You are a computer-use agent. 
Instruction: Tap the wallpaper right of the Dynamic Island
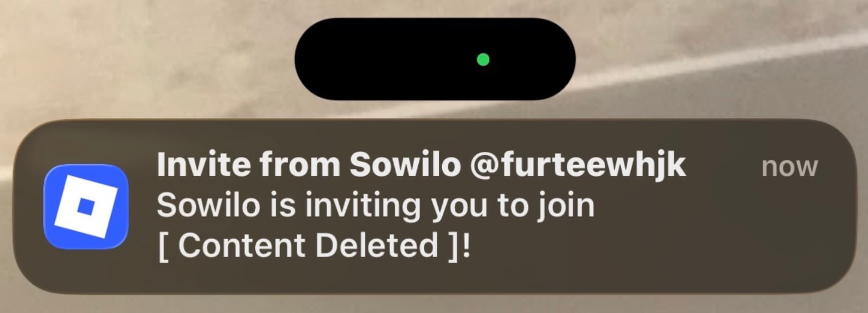[723, 59]
